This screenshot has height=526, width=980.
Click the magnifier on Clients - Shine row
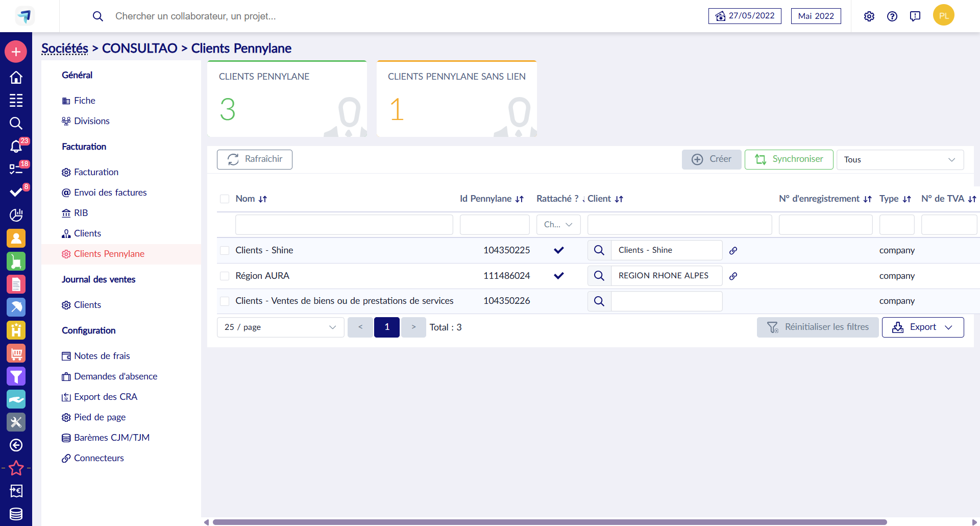tap(599, 250)
